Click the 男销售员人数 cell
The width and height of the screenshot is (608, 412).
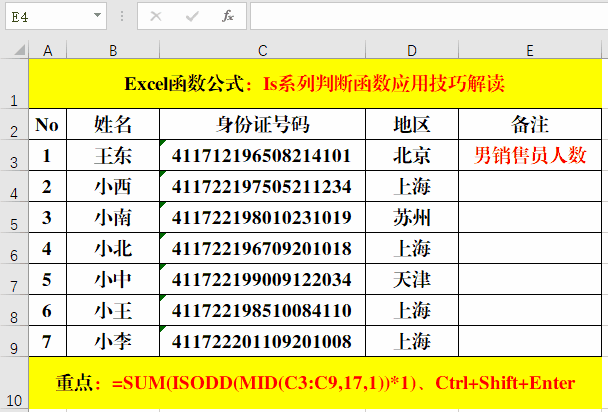530,155
